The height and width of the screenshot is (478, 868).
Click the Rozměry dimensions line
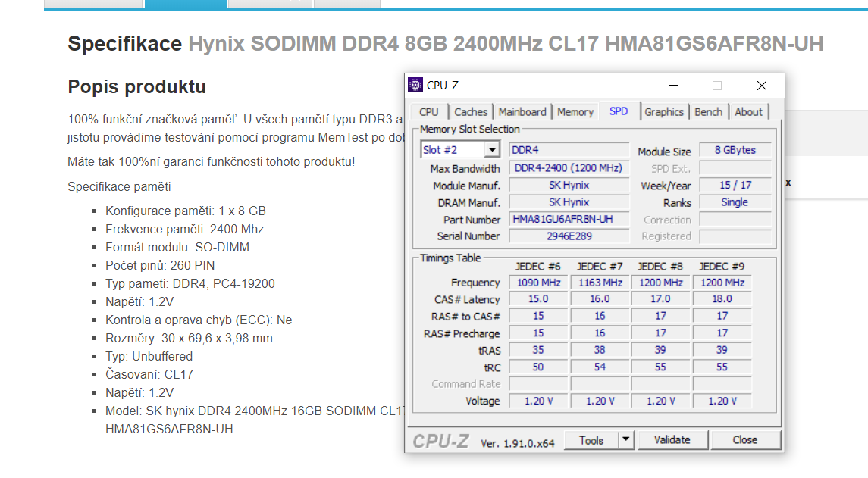tap(189, 338)
